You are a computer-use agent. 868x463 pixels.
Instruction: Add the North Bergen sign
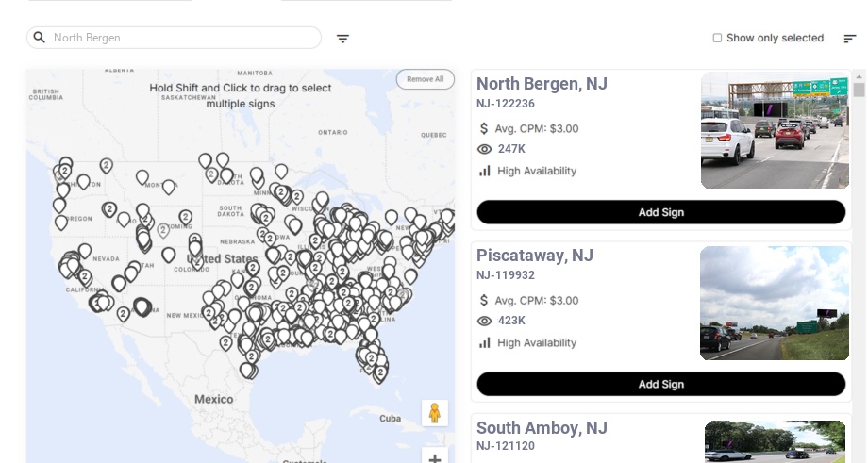coord(660,212)
